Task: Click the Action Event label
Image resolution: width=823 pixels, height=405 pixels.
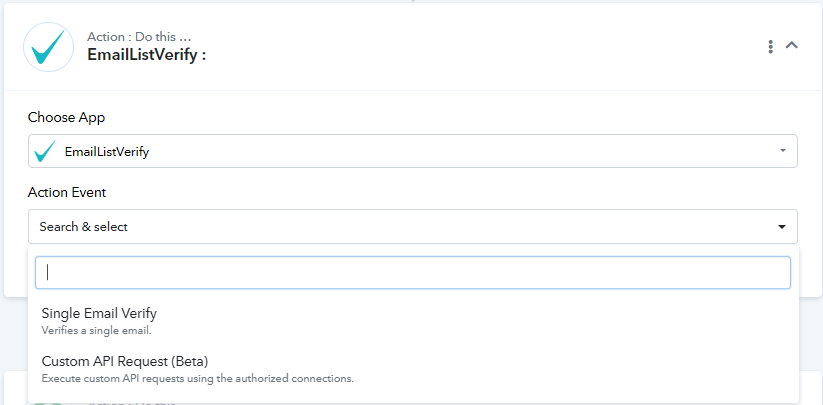Action: point(67,193)
